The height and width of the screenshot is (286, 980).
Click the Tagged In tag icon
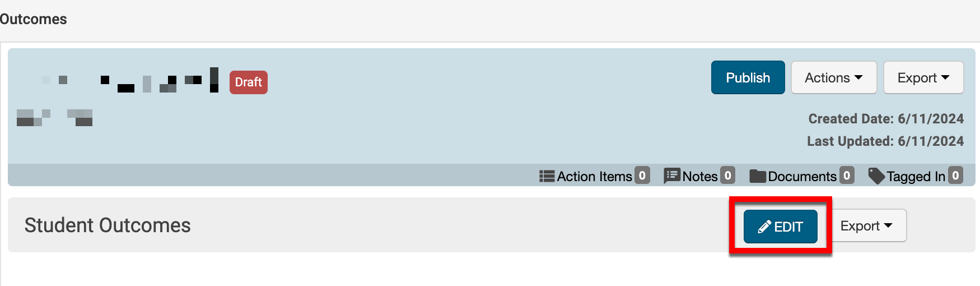click(x=876, y=176)
